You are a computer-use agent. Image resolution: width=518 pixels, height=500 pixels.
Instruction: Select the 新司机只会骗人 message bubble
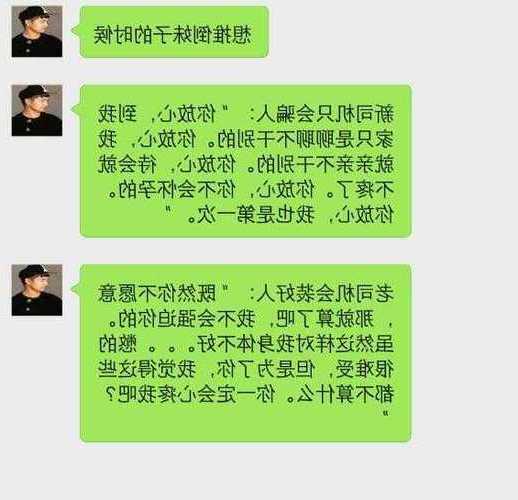(245, 161)
